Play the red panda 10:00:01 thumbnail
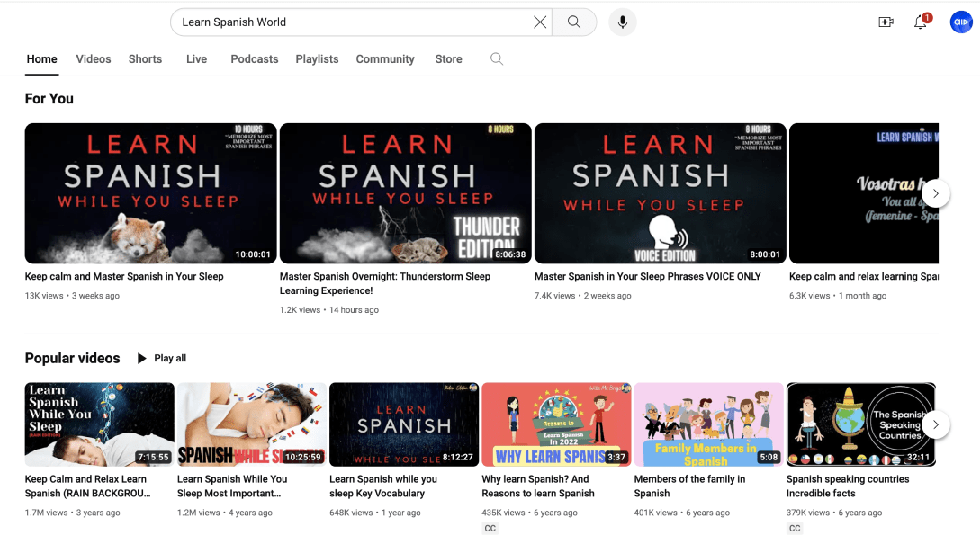 click(150, 193)
